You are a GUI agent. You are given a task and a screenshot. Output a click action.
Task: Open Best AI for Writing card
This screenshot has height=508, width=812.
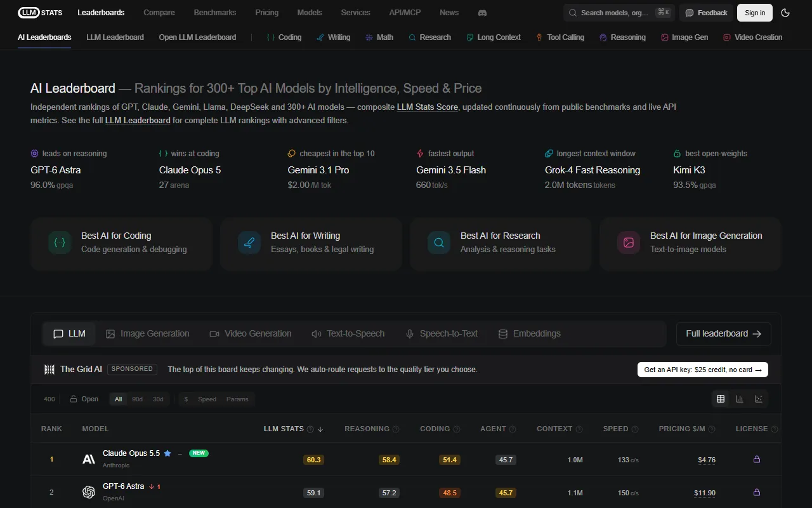[x=311, y=244]
